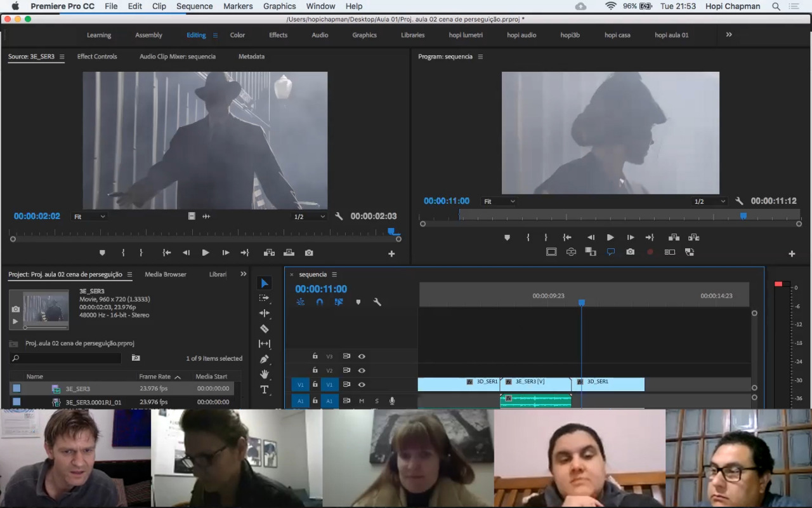This screenshot has width=812, height=508.
Task: Click the Lift icon in the Program monitor controls
Action: tap(674, 237)
